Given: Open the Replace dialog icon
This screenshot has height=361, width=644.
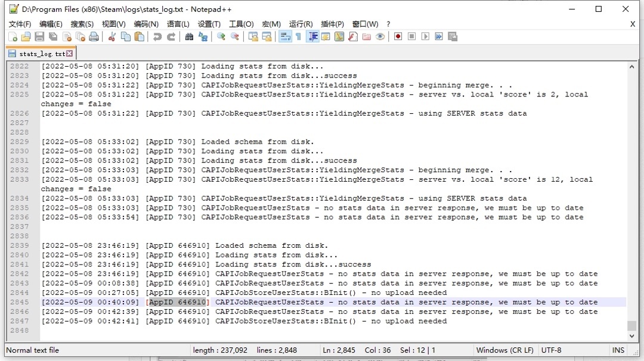Looking at the screenshot, I should (x=203, y=37).
